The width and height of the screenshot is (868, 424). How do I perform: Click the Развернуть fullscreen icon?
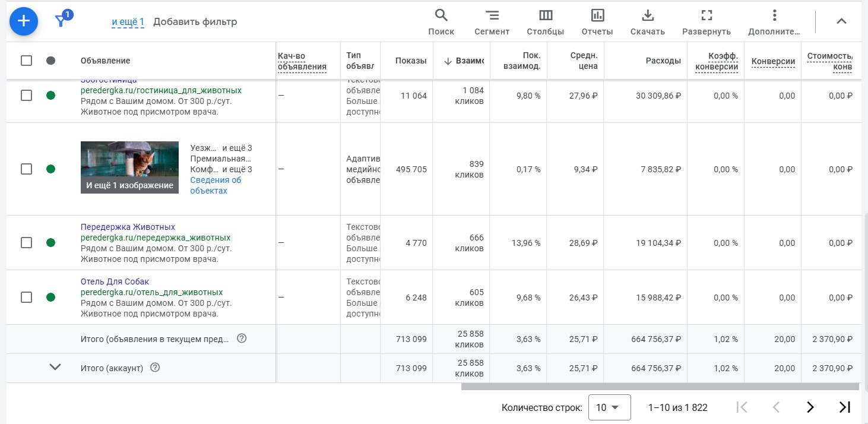707,22
